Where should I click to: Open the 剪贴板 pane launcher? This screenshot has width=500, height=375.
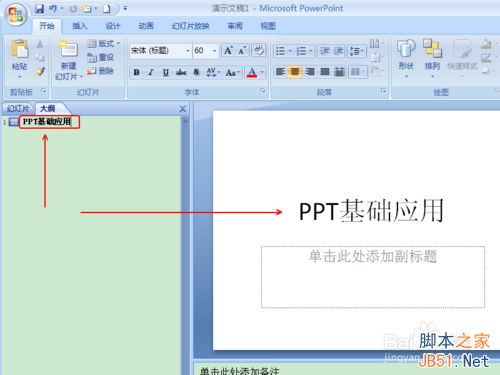[x=43, y=91]
